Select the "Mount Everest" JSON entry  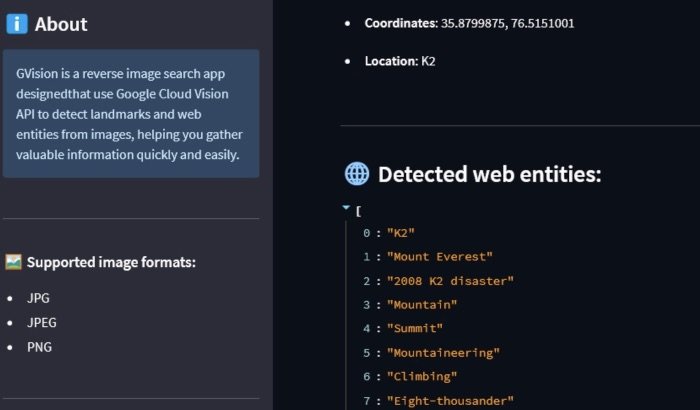pos(440,257)
